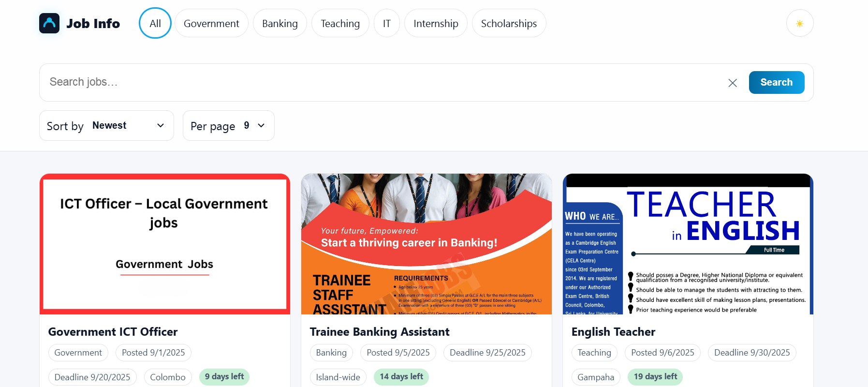Toggle the sun theme switch
868x387 pixels.
[800, 23]
